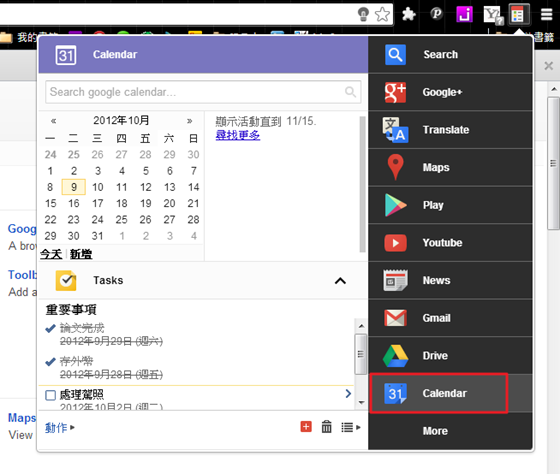The height and width of the screenshot is (474, 560).
Task: Click the puzzle piece extension icon
Action: (409, 14)
